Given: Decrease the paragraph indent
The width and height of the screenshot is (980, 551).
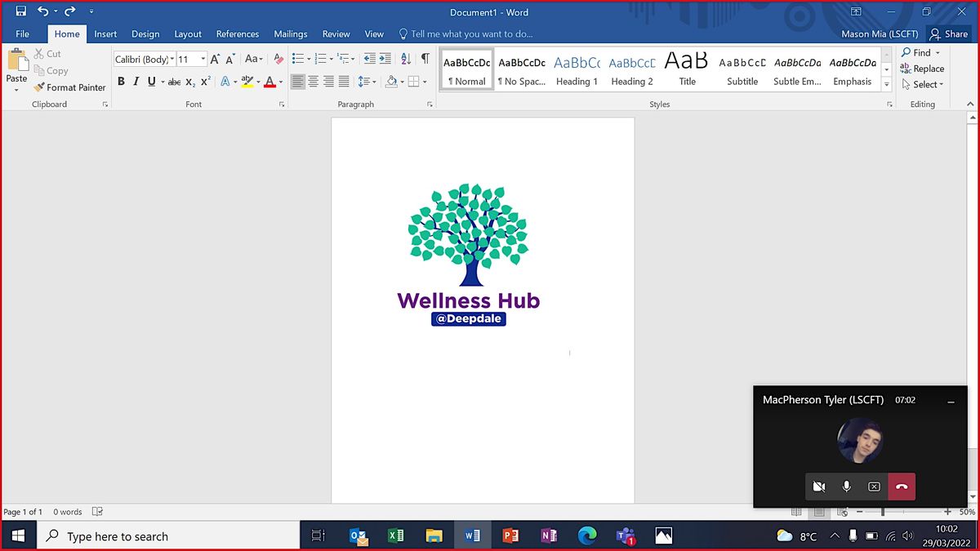Looking at the screenshot, I should (369, 59).
